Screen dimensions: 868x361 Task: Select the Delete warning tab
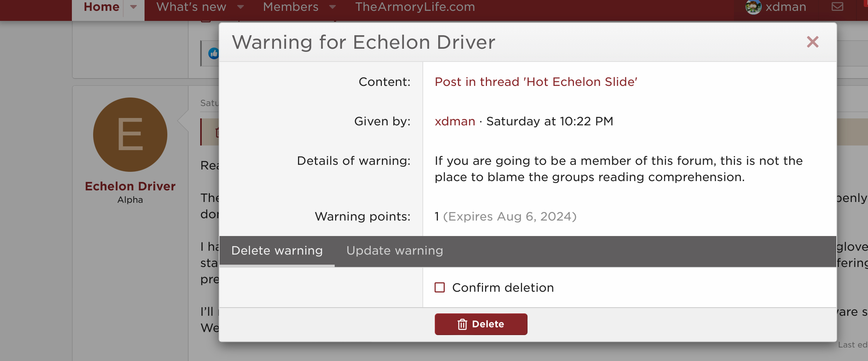click(x=277, y=251)
